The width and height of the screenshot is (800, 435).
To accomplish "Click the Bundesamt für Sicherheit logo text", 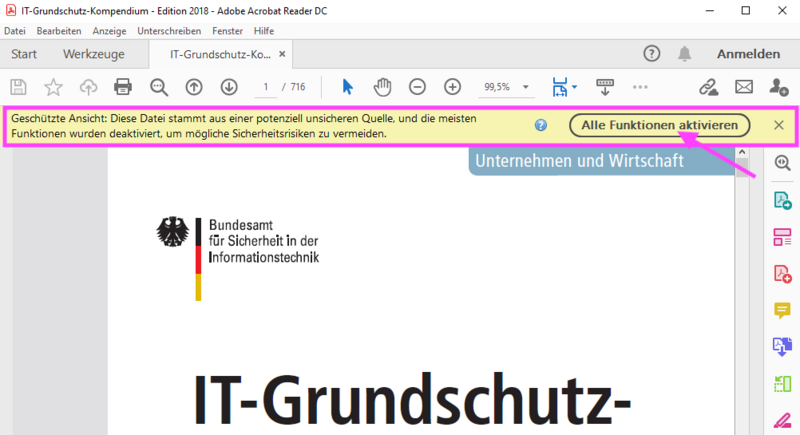I will (264, 241).
